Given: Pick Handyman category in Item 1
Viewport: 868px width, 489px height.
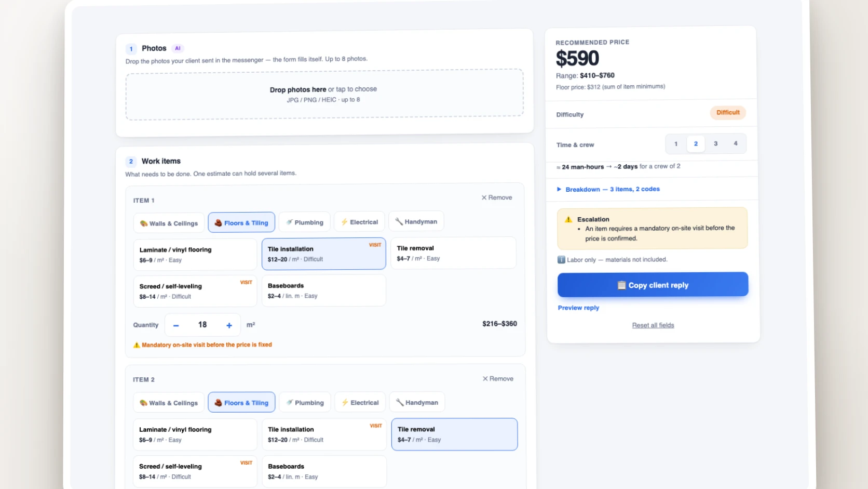Looking at the screenshot, I should [416, 221].
